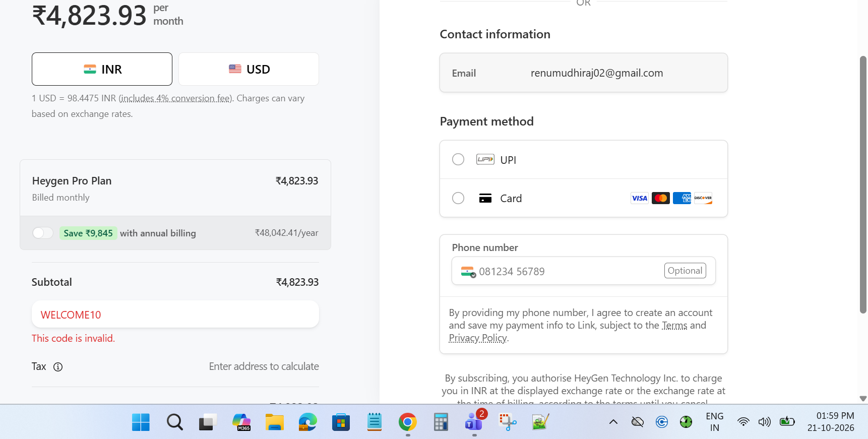This screenshot has width=868, height=439.
Task: Open the battery tray icon
Action: tap(787, 421)
